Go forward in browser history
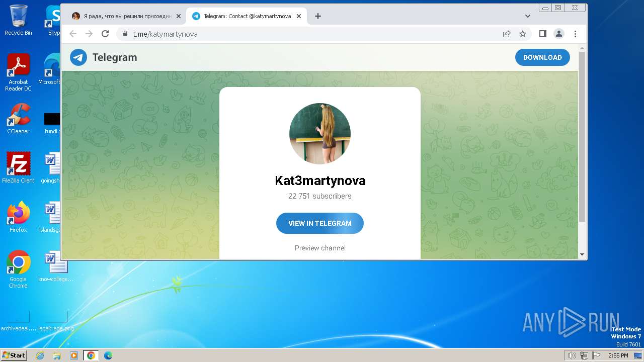Screen dimensions: 644x362 click(x=89, y=34)
